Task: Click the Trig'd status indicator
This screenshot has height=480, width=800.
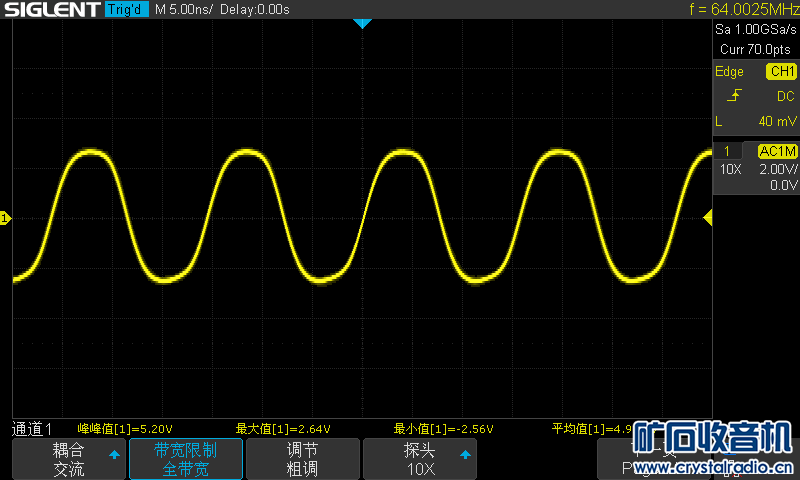Action: [127, 9]
